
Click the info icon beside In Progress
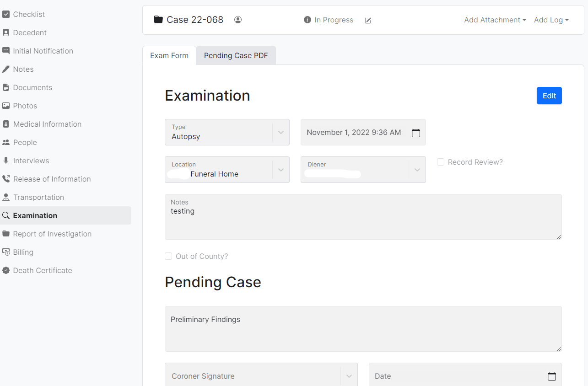pos(307,20)
